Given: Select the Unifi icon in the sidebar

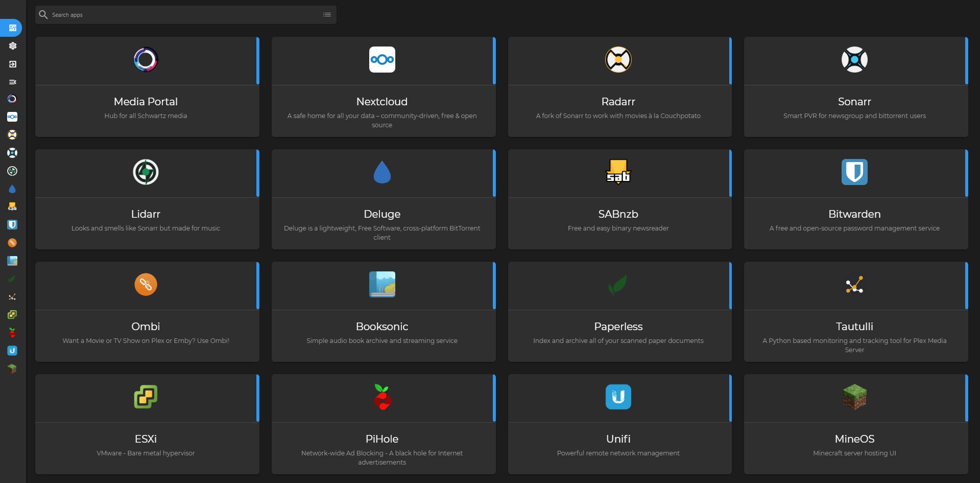Looking at the screenshot, I should coord(12,351).
